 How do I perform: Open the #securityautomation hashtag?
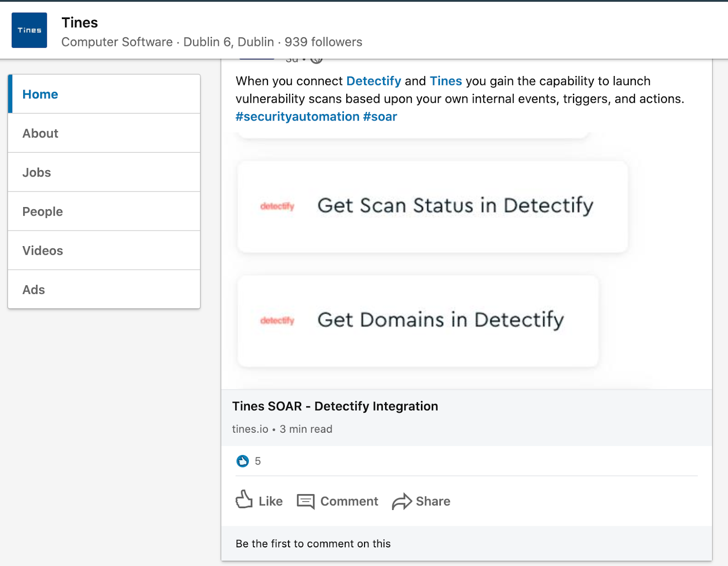[x=298, y=116]
